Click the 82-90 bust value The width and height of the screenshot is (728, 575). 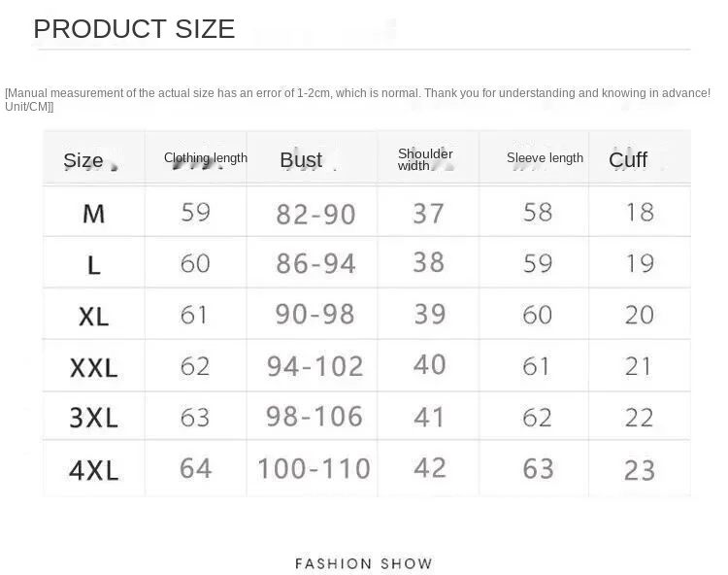pyautogui.click(x=315, y=214)
